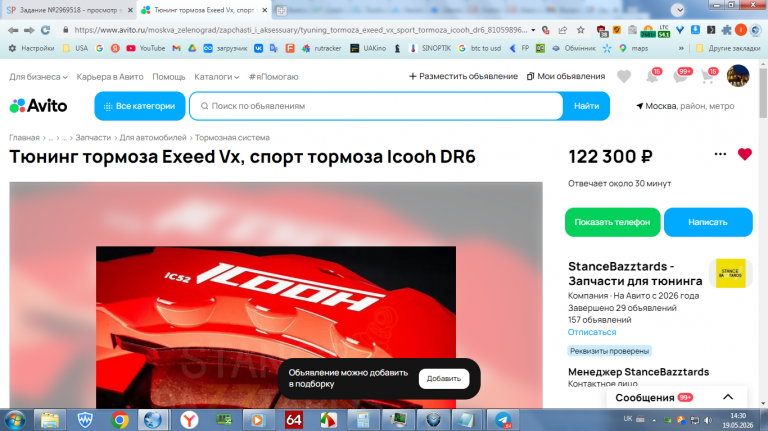Screen dimensions: 768x431
Task: Click Написать button
Action: [x=708, y=222]
